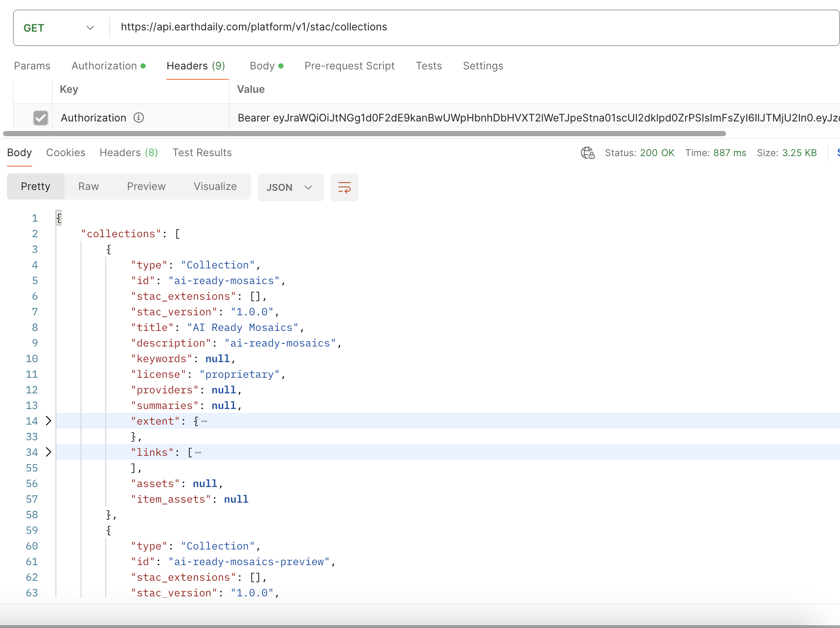The width and height of the screenshot is (840, 628).
Task: Click the Cookies tab button
Action: (x=65, y=153)
